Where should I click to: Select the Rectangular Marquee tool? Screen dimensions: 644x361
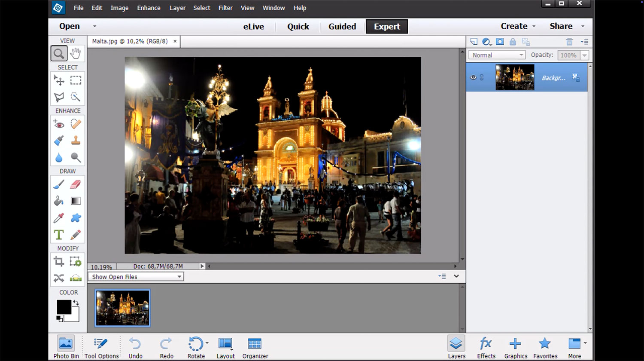[76, 80]
